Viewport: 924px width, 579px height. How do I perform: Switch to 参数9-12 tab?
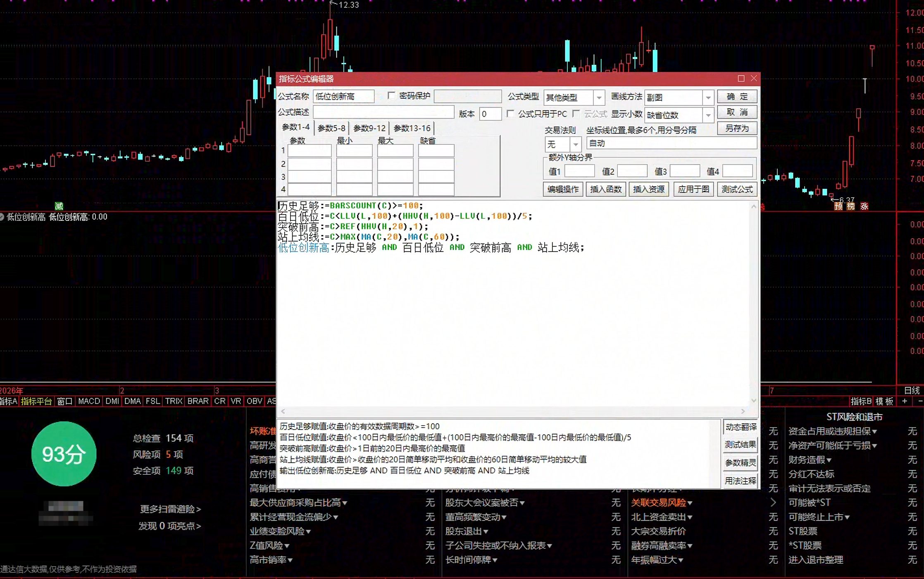click(369, 128)
